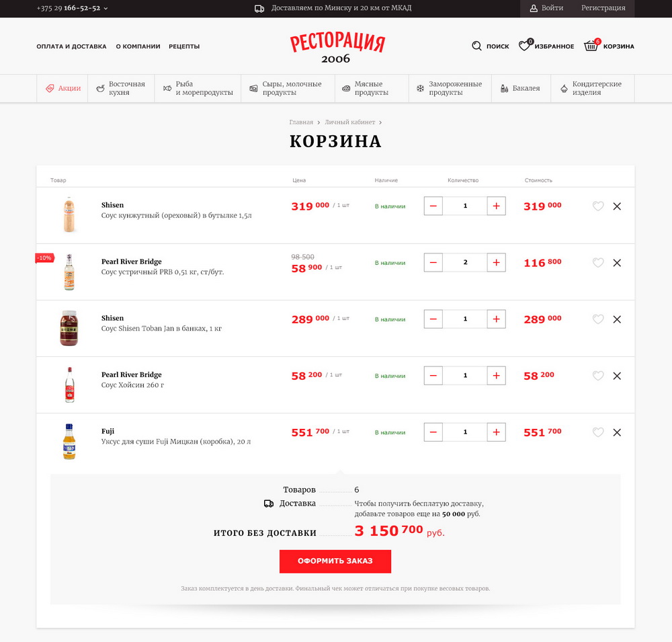Increase quantity of Fuji vinegar
672x642 pixels.
[497, 432]
